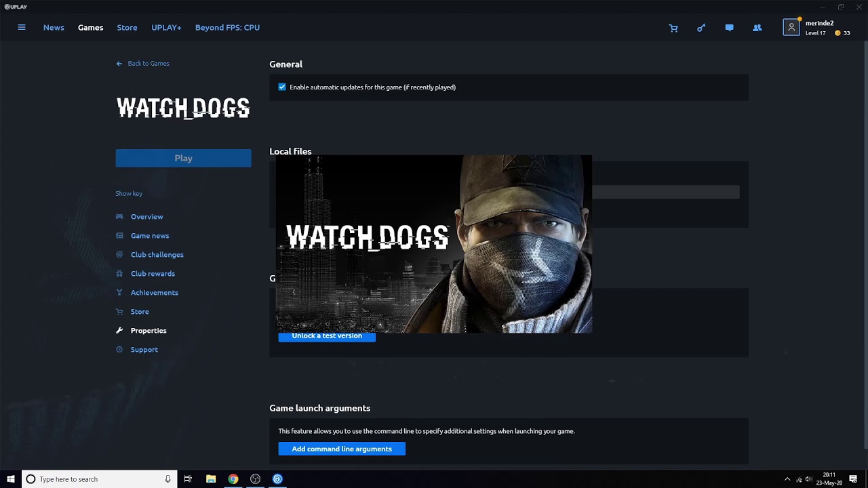Viewport: 868px width, 488px height.
Task: Disable automatic updates checkbox
Action: (x=282, y=87)
